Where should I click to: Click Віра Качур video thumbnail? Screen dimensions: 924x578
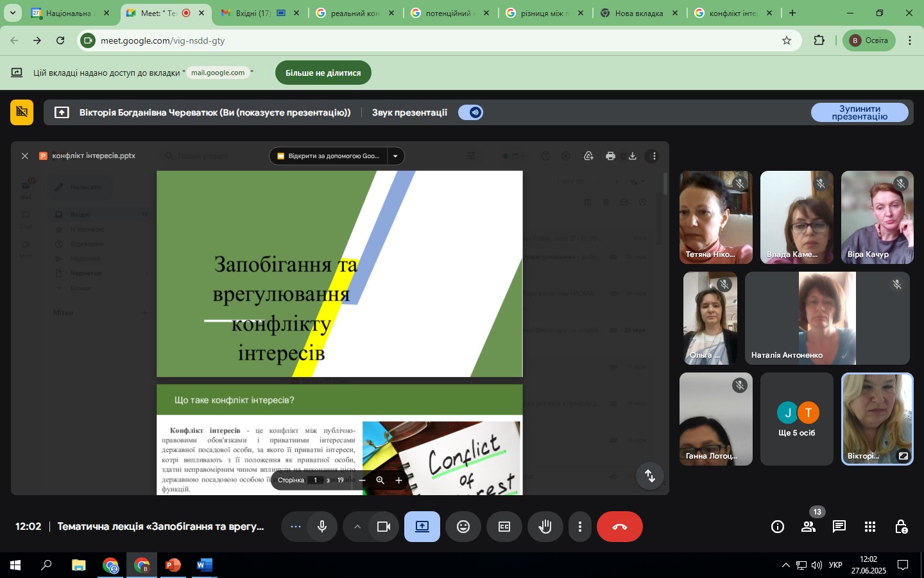point(877,217)
